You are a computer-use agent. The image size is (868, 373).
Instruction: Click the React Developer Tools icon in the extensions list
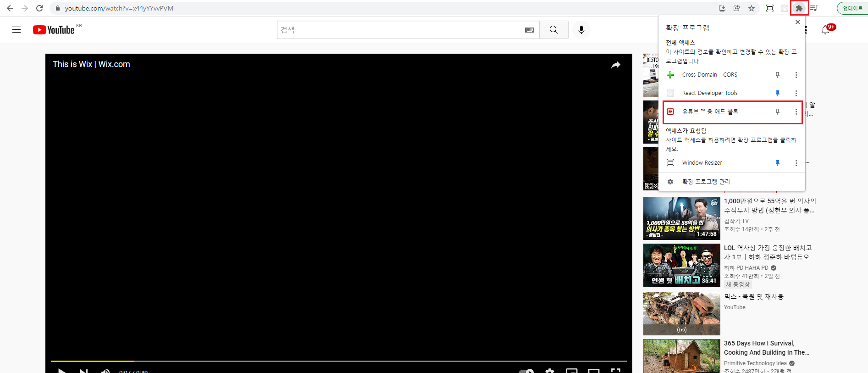[670, 93]
